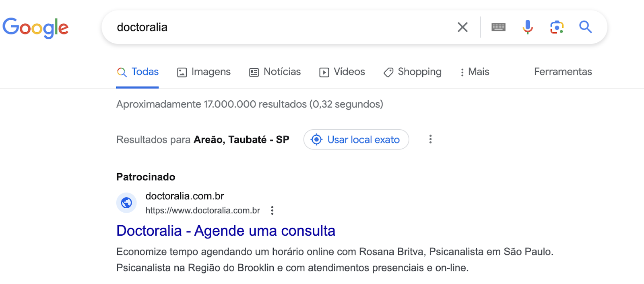Select the Todas tab

coord(138,72)
